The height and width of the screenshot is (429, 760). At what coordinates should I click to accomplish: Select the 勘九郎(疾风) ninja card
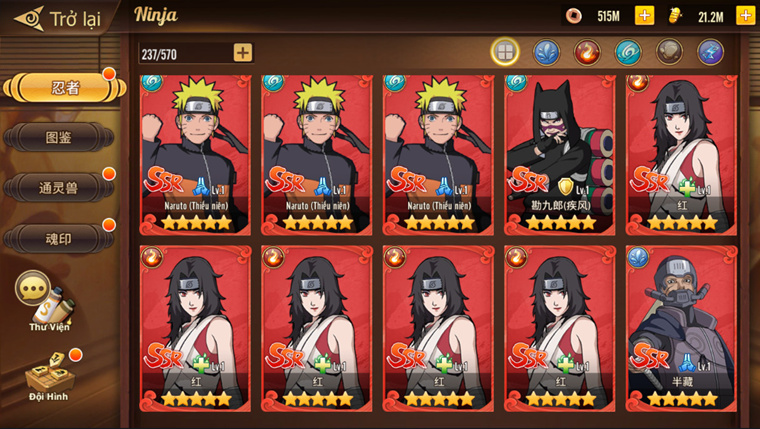tap(560, 155)
